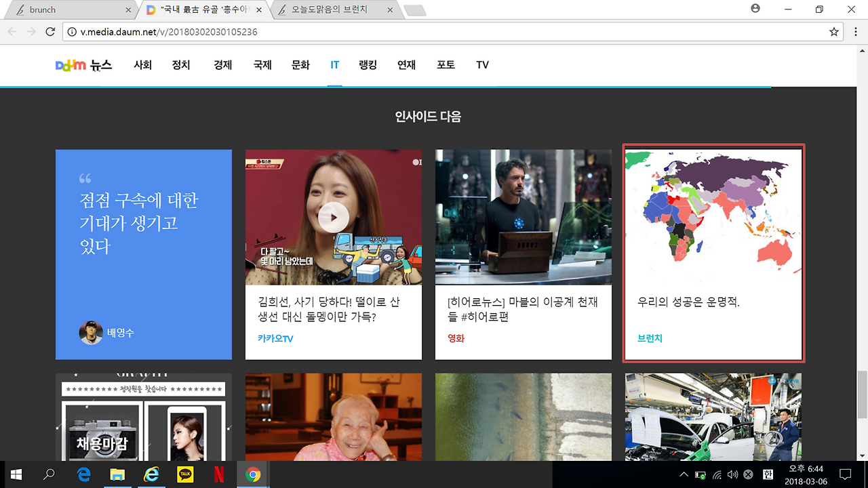The height and width of the screenshot is (488, 868).
Task: Open the Wi-Fi network tray icon
Action: tap(717, 474)
